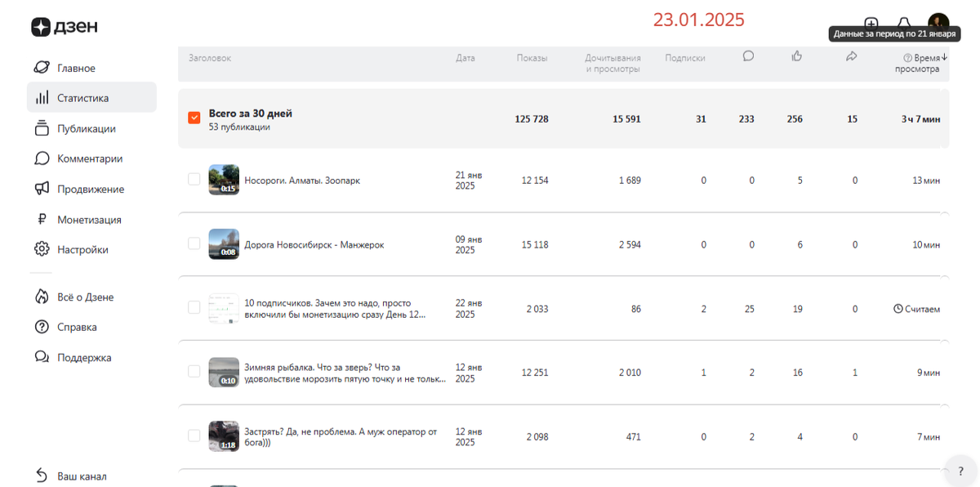Click the 10 подписчиков article thumbnail
The image size is (980, 487).
pyautogui.click(x=224, y=308)
